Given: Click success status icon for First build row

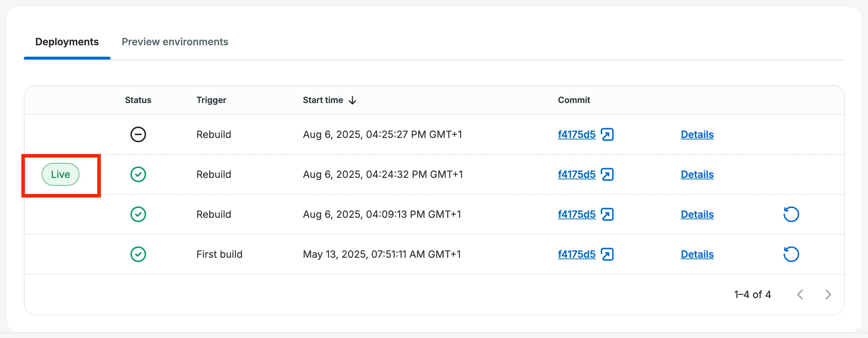Looking at the screenshot, I should click(138, 254).
